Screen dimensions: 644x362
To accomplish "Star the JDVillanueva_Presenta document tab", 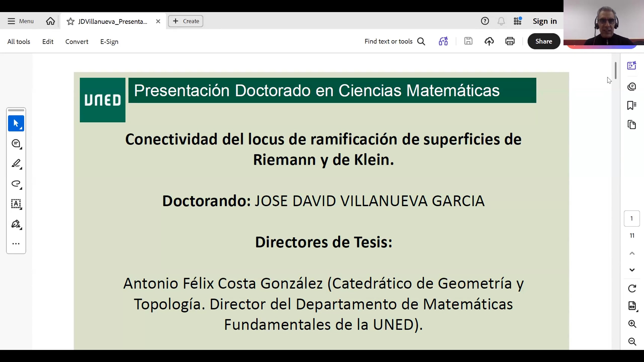I will pyautogui.click(x=70, y=21).
